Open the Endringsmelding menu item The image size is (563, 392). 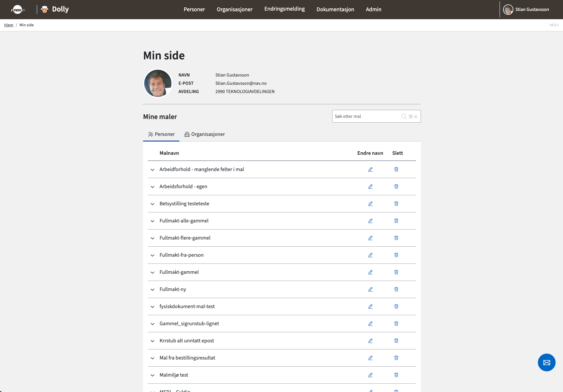(x=284, y=9)
